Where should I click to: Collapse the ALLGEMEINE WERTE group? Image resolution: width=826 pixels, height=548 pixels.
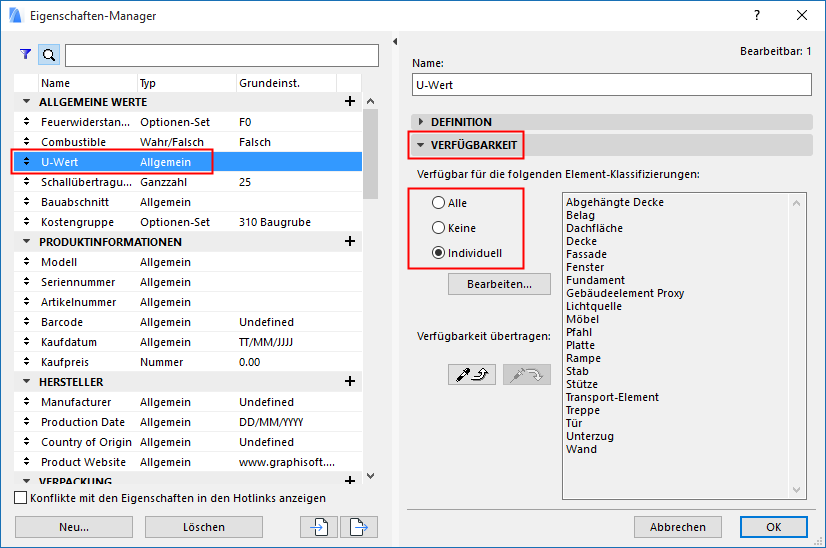[x=26, y=101]
